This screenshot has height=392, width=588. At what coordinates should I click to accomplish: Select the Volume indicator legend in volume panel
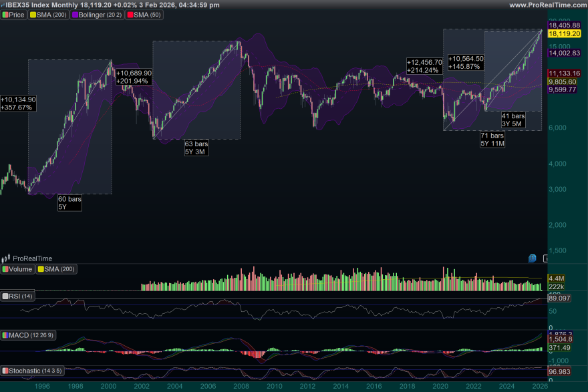[19, 270]
